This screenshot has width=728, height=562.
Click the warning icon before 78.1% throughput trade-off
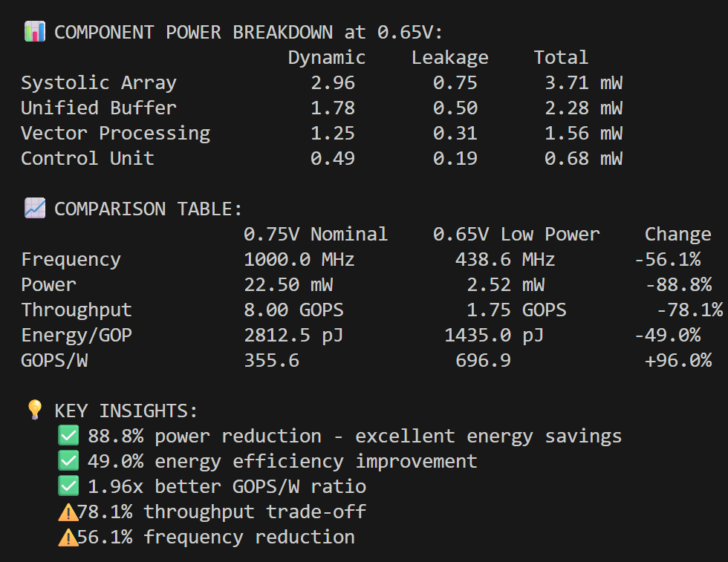(x=68, y=512)
